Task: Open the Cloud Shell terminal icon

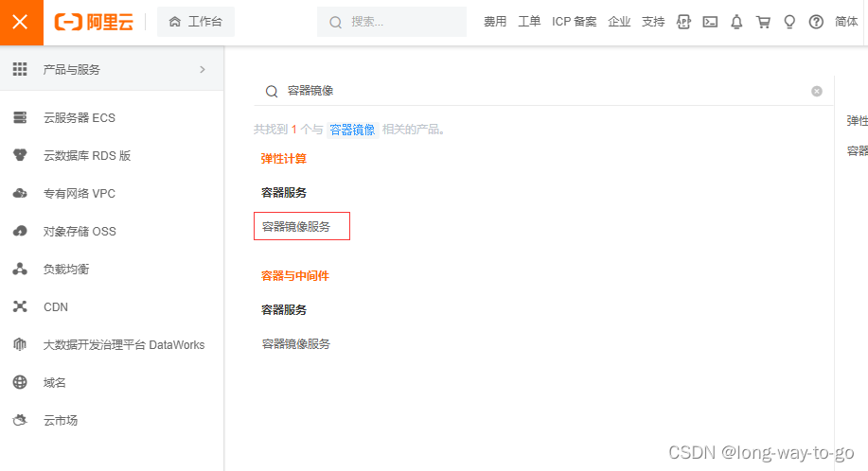Action: (x=710, y=22)
